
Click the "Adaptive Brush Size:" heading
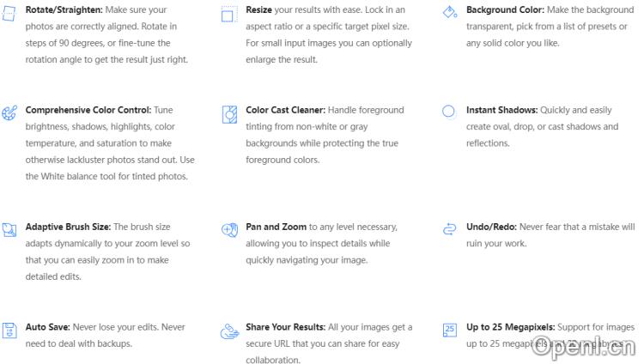[68, 227]
